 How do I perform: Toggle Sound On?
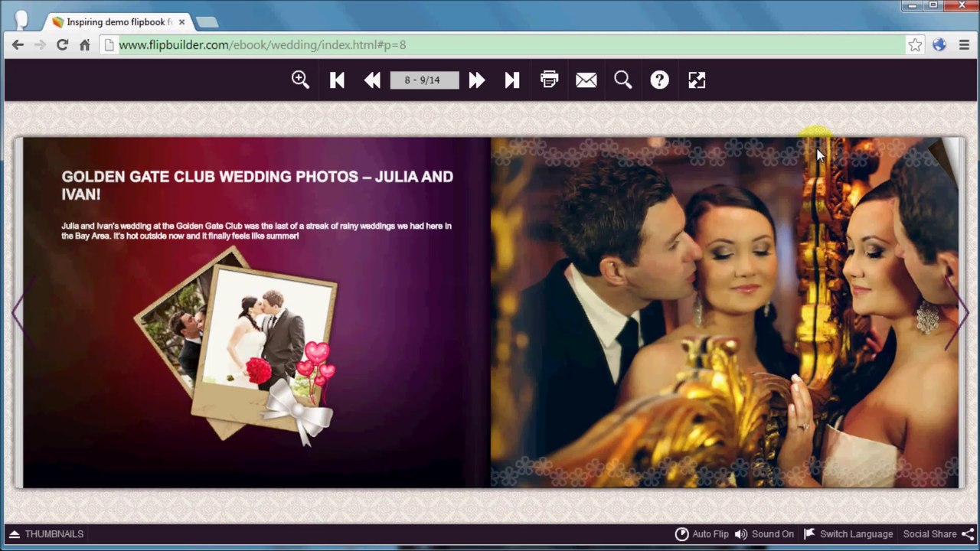pyautogui.click(x=764, y=534)
